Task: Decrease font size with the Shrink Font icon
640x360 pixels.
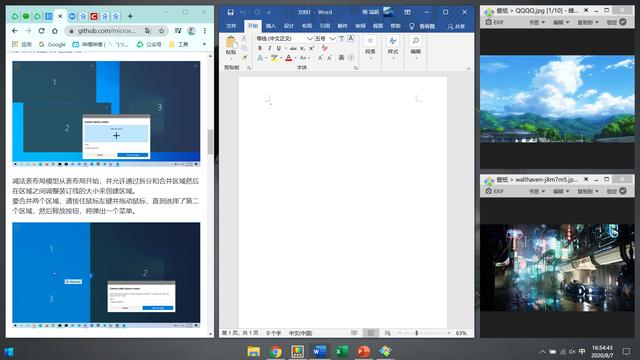Action: coord(329,58)
